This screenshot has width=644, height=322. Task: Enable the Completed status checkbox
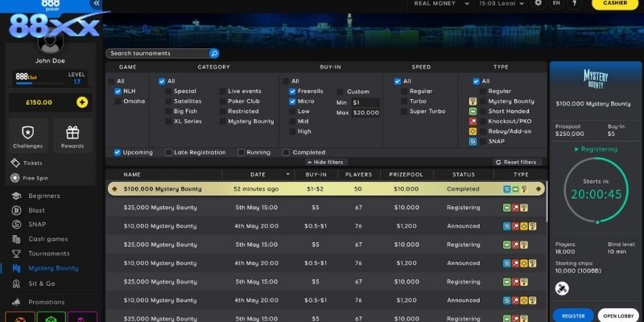[x=286, y=152]
